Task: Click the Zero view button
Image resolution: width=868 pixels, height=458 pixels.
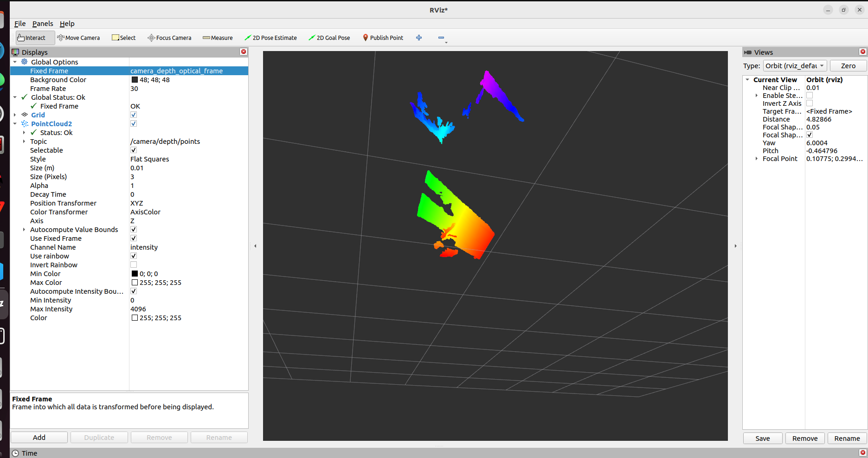Action: [x=848, y=65]
